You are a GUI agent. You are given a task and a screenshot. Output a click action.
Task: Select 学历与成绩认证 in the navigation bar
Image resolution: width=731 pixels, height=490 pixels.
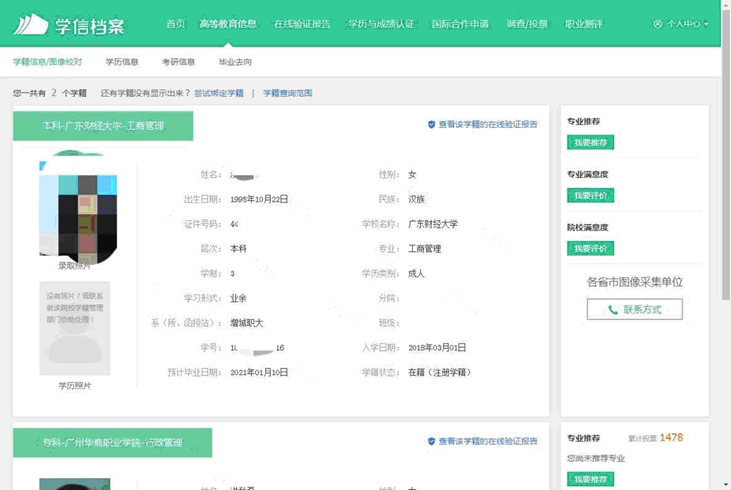pyautogui.click(x=381, y=23)
